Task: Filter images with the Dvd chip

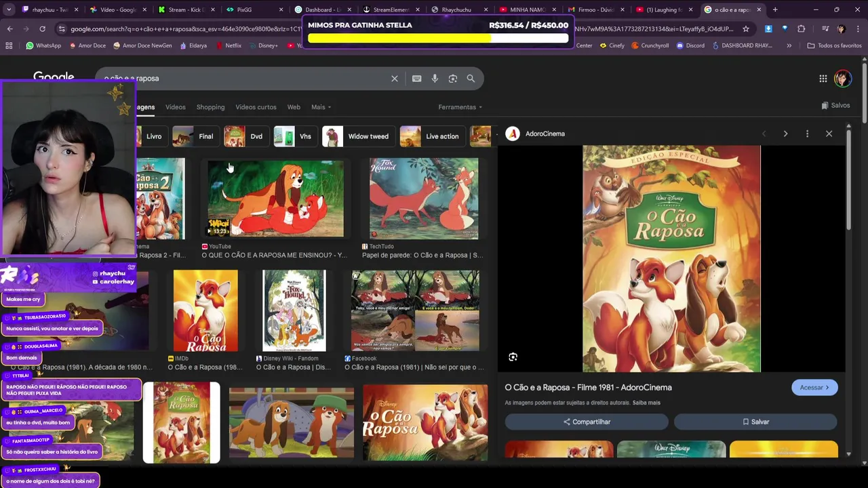Action: [x=245, y=136]
